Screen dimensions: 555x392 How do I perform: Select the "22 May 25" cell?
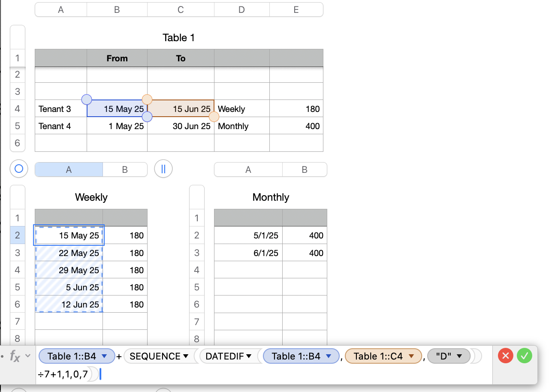pos(69,253)
